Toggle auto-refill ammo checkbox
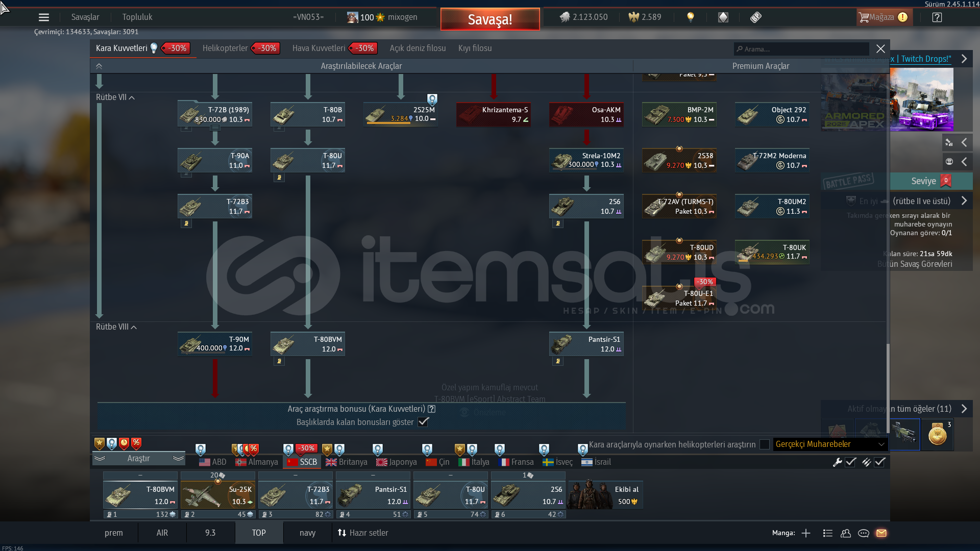Image resolution: width=980 pixels, height=551 pixels. (879, 462)
